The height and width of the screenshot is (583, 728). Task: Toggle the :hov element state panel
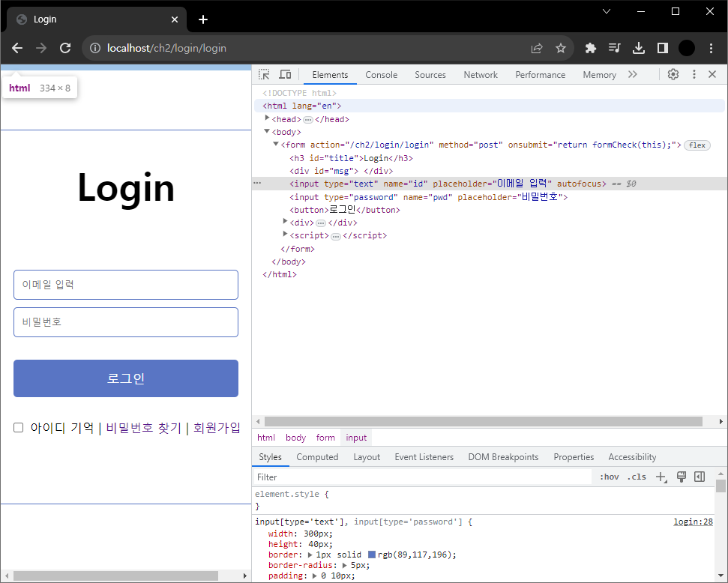(x=609, y=477)
